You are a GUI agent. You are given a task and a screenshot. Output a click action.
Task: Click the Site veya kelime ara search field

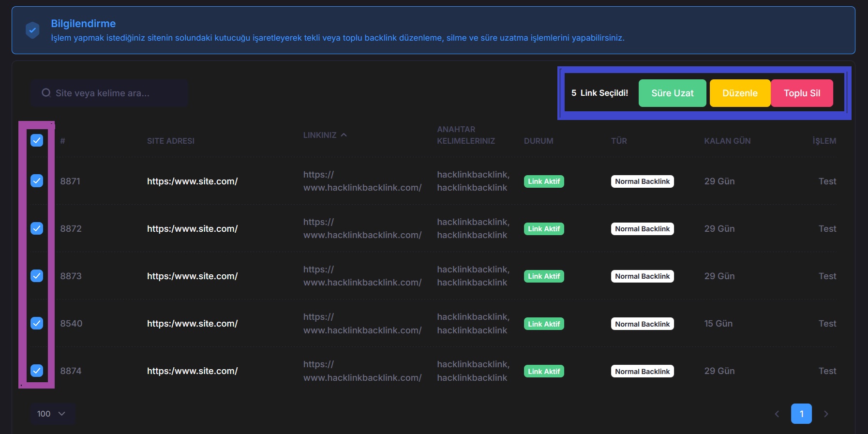(x=116, y=93)
